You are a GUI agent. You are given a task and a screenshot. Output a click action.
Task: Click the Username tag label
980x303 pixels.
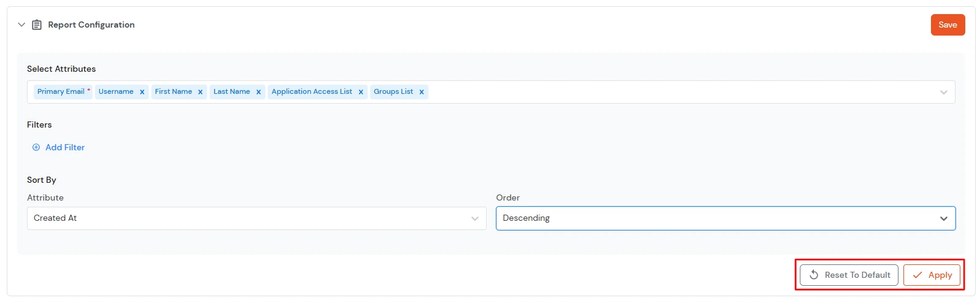(x=116, y=91)
